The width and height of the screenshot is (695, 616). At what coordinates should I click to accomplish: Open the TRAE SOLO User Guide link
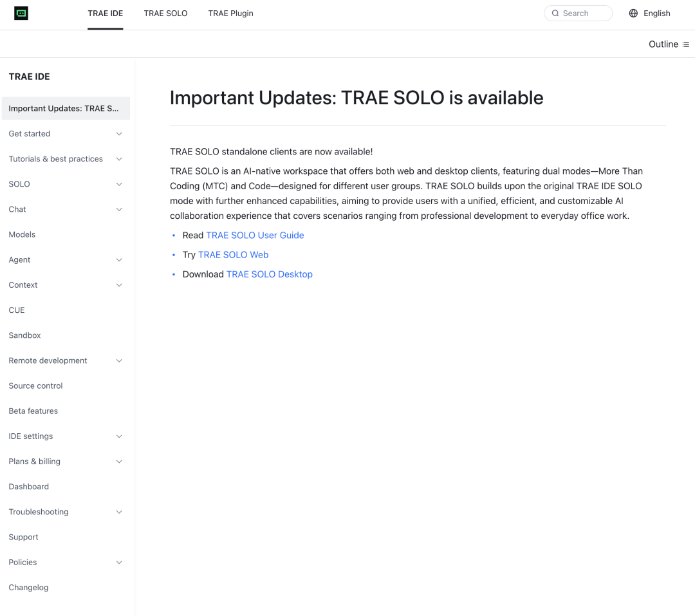[x=255, y=236]
